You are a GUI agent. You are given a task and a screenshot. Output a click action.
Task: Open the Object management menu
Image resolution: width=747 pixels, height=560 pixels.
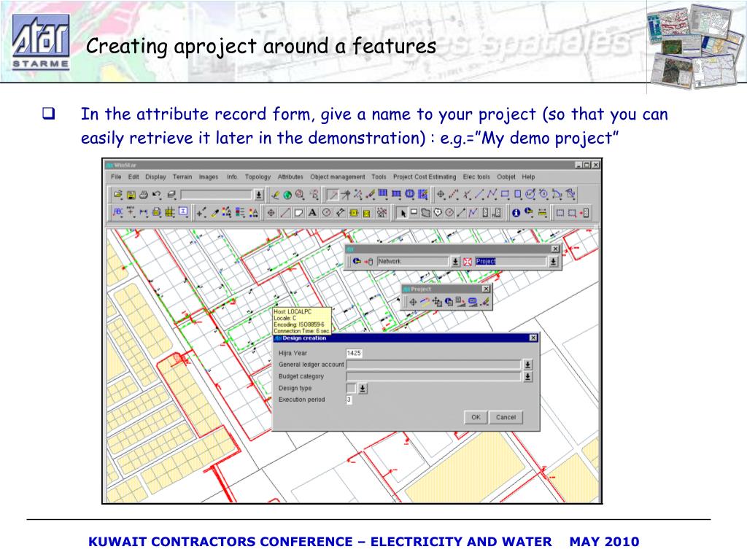pos(338,176)
